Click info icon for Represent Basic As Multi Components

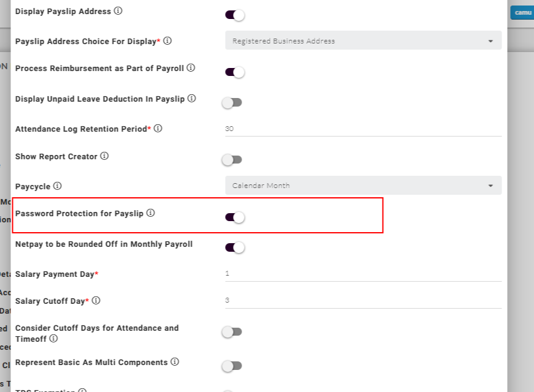tap(175, 362)
